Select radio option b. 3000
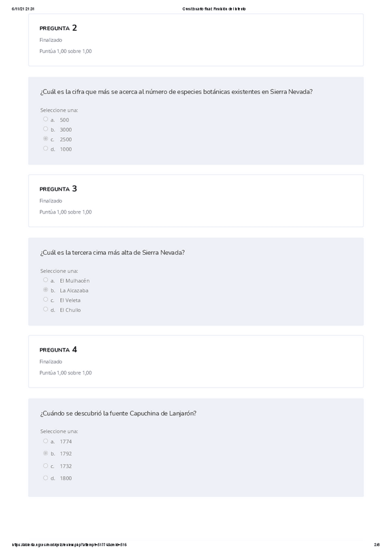392x554 pixels. pos(46,129)
